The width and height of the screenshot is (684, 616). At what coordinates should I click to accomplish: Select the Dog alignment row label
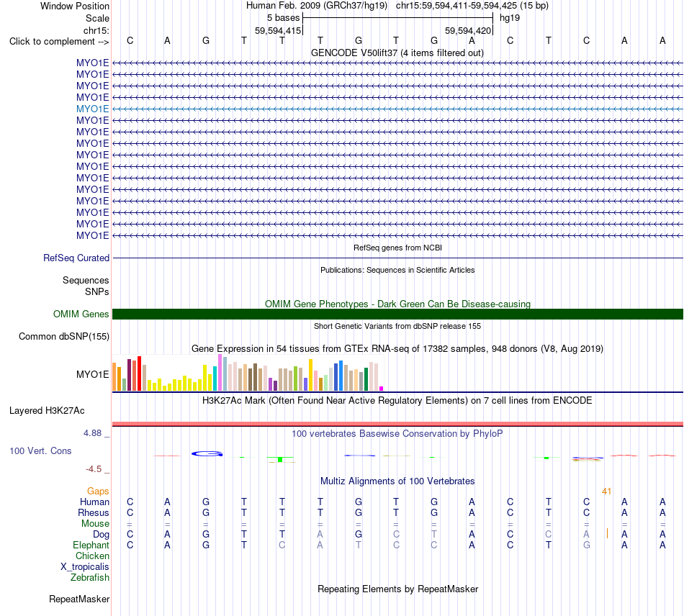pos(101,535)
